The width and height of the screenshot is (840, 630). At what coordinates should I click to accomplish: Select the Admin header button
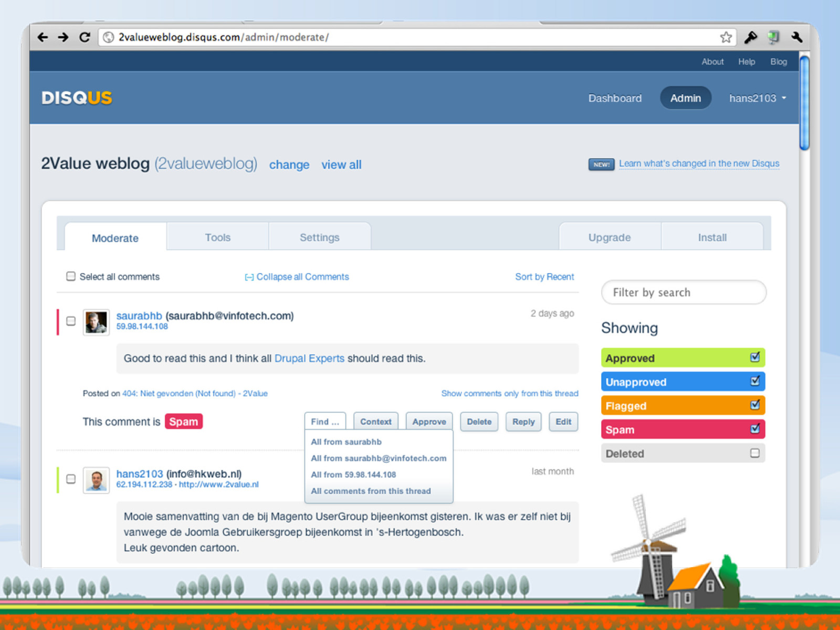[686, 98]
